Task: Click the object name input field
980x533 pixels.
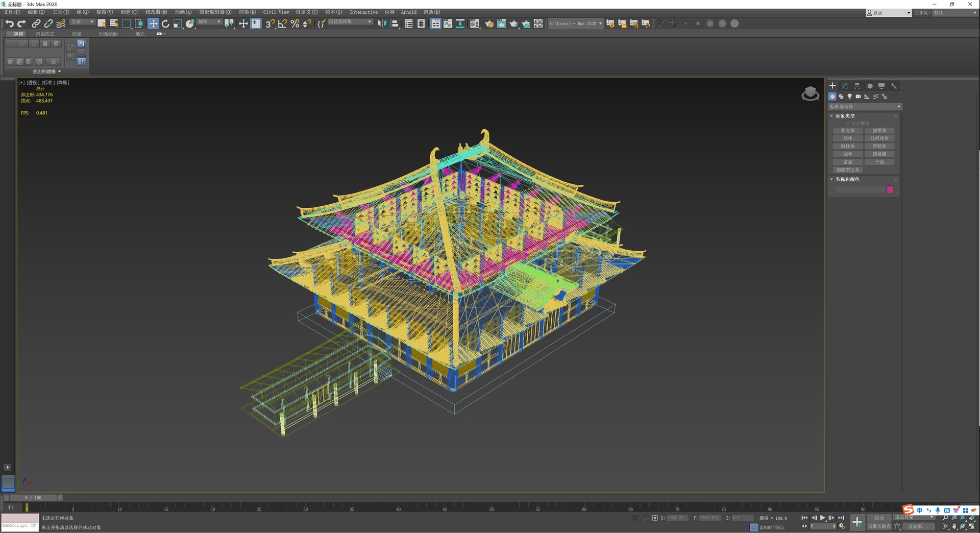Action: 860,189
